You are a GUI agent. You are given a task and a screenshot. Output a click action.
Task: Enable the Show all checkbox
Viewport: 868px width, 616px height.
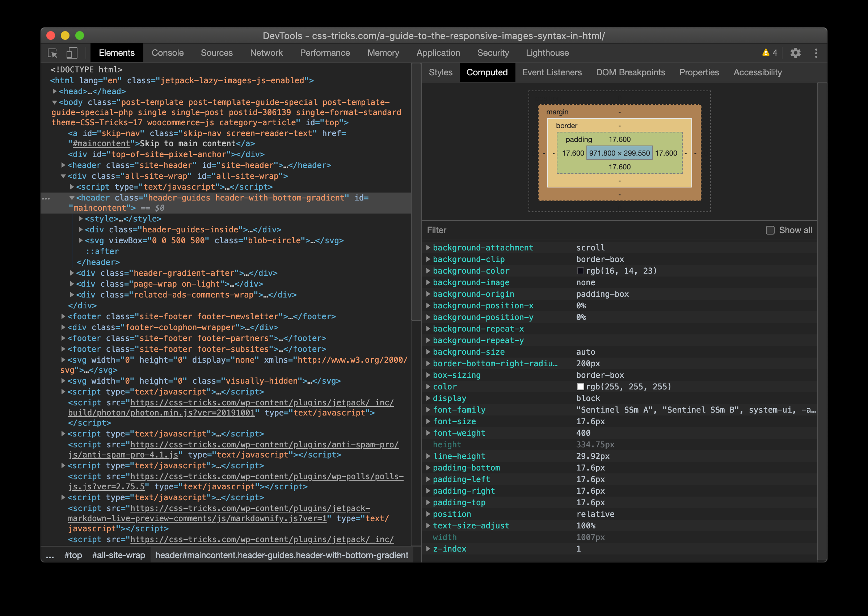tap(770, 230)
